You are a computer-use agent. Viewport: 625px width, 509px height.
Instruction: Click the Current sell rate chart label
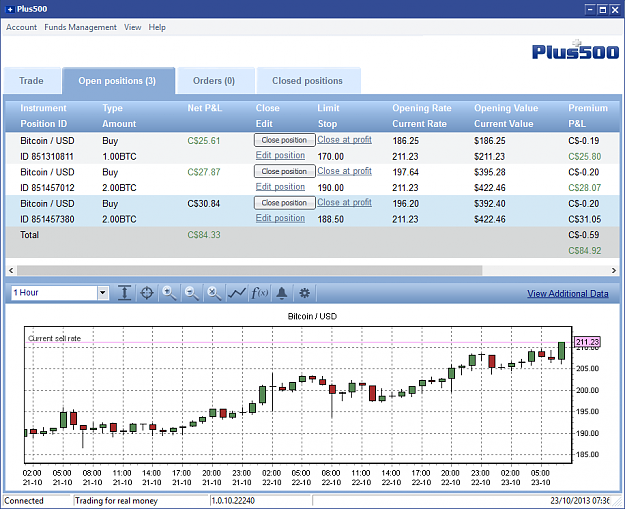point(54,338)
